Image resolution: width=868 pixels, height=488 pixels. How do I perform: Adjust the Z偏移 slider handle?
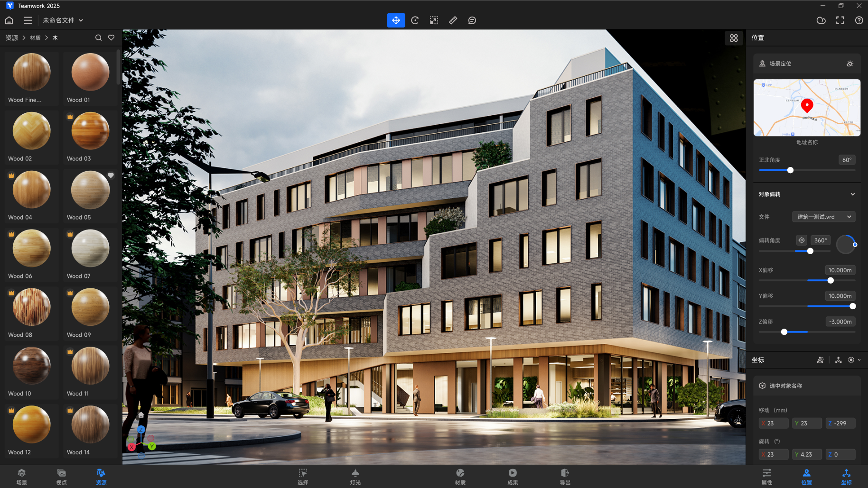[x=784, y=332]
